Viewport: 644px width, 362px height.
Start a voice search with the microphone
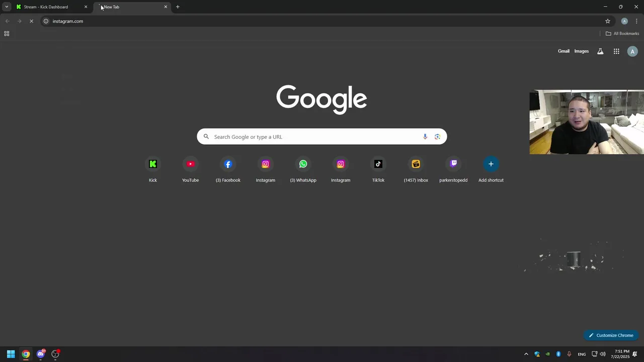click(x=425, y=137)
